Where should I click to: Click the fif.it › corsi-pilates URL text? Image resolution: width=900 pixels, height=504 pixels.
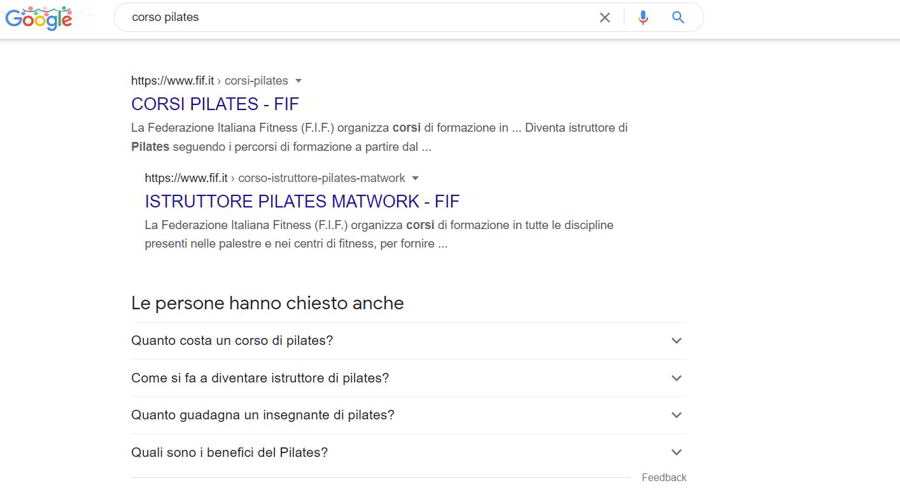(209, 81)
